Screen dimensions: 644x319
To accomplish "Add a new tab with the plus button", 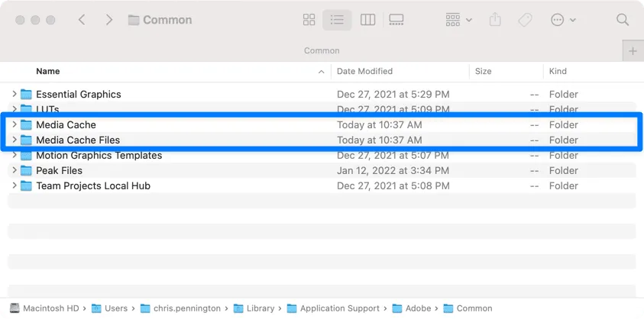I will pos(633,51).
